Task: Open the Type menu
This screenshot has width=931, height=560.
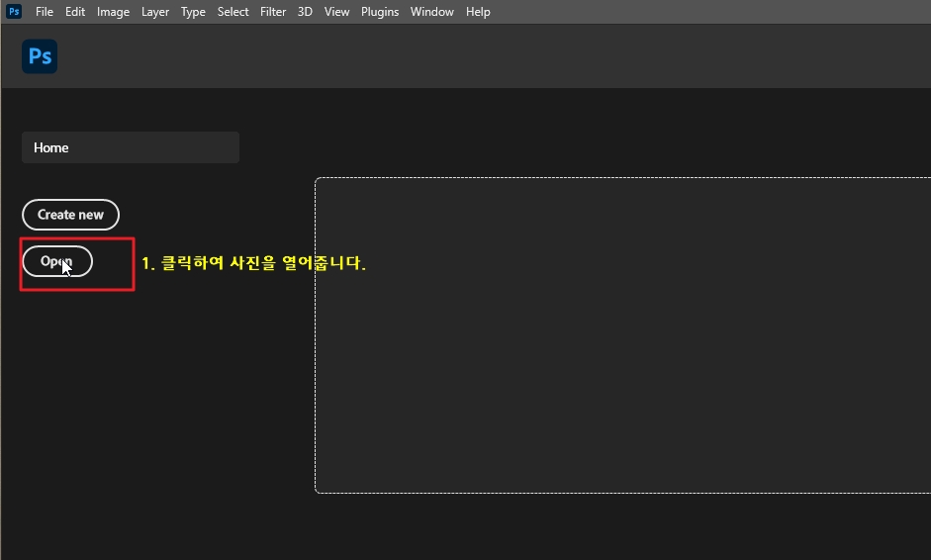Action: tap(193, 12)
